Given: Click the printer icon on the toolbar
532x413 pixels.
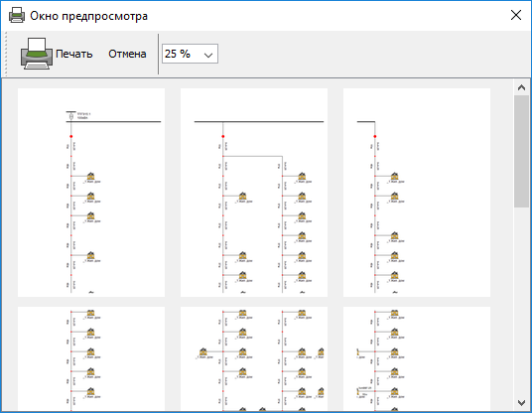Looking at the screenshot, I should [x=37, y=54].
